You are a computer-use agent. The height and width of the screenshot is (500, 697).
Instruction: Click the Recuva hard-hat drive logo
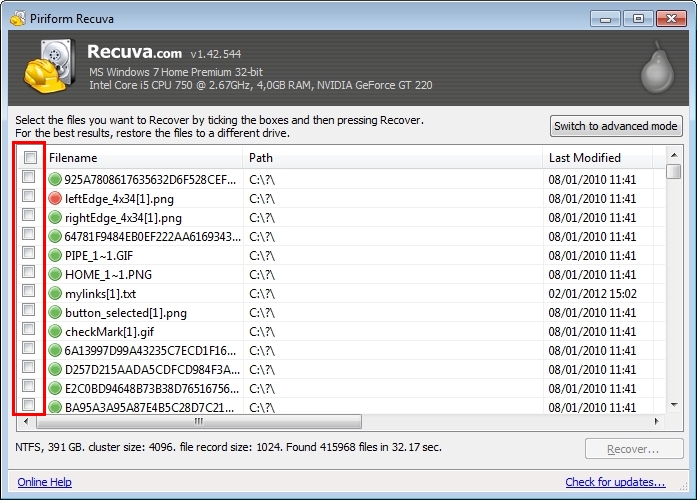pos(49,66)
